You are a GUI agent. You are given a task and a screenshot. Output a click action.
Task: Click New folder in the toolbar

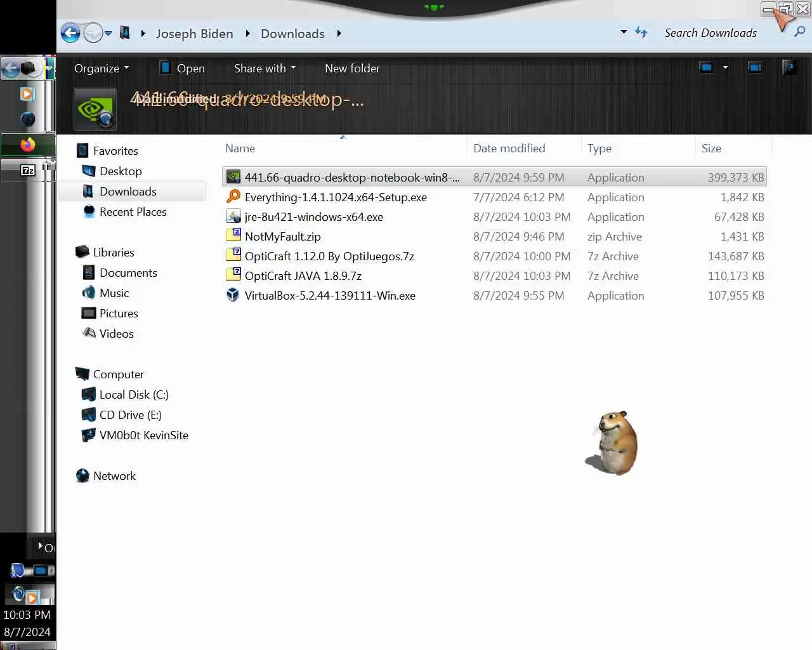352,69
